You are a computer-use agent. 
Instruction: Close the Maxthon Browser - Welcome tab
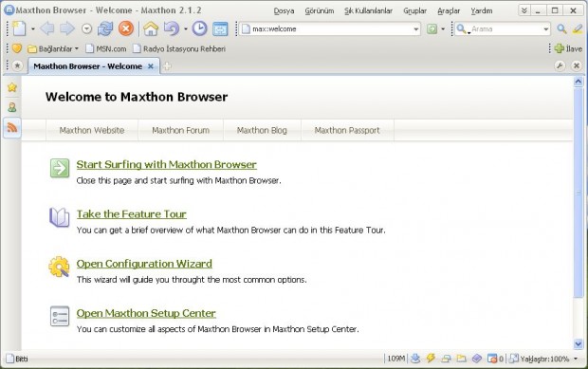pyautogui.click(x=151, y=66)
